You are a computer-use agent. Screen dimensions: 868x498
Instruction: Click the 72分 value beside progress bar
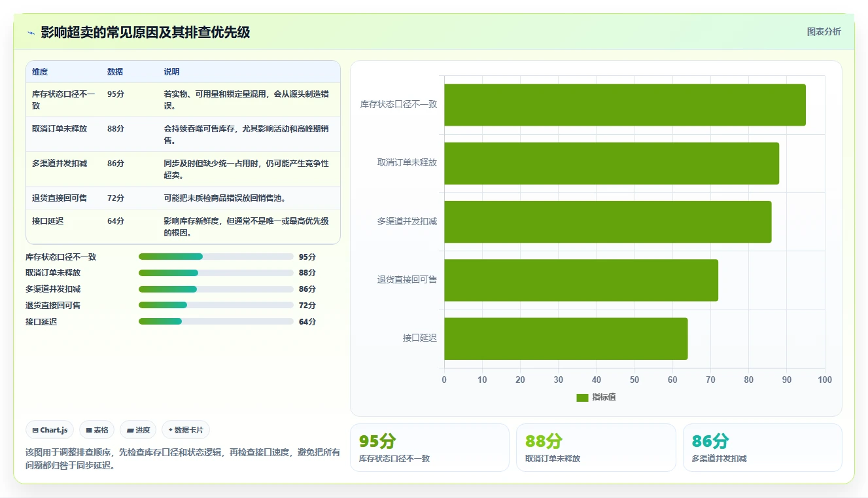[x=307, y=306]
